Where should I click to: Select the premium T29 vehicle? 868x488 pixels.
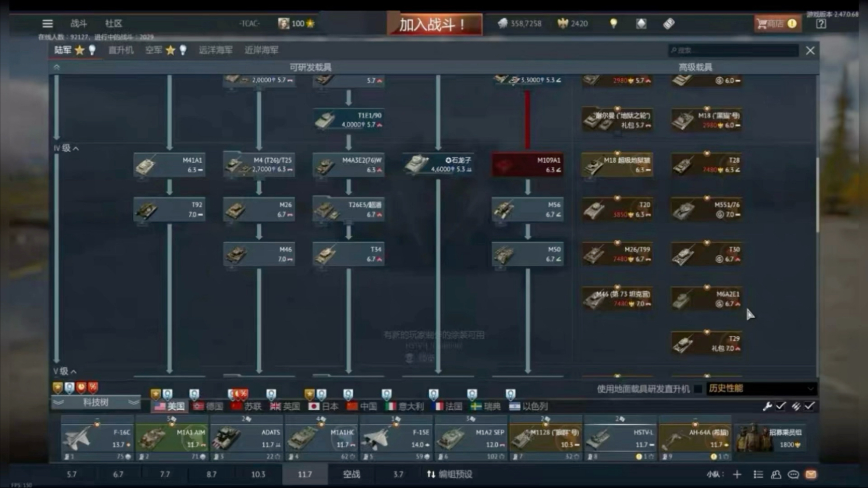[707, 343]
